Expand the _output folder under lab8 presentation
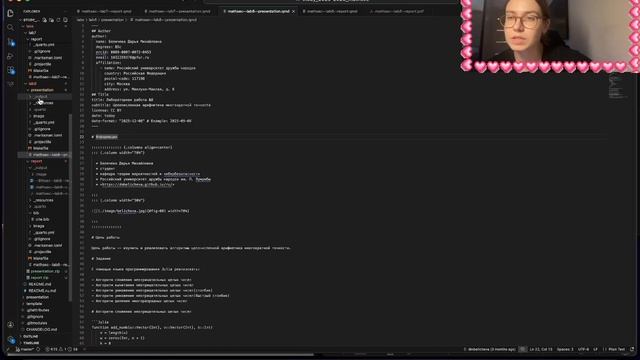 [41, 97]
